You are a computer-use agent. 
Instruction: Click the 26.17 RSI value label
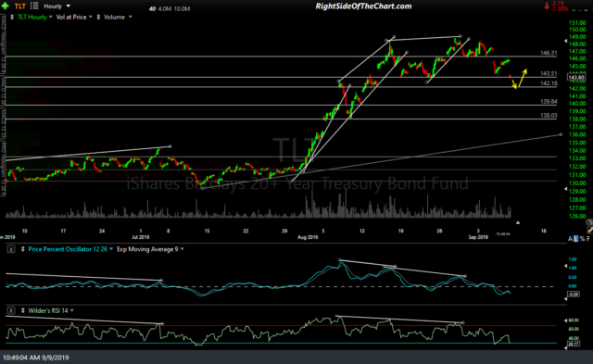click(x=574, y=344)
